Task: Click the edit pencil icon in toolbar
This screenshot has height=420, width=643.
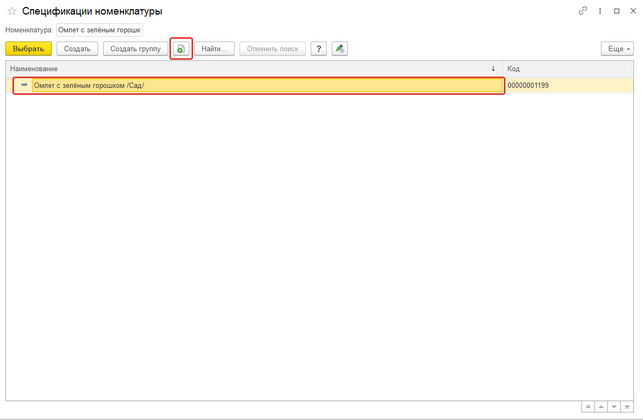Action: pyautogui.click(x=340, y=48)
